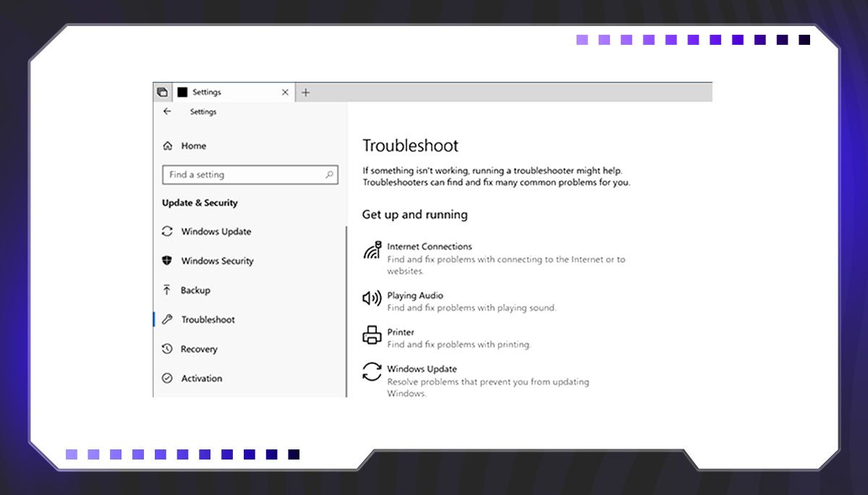
Task: Click the Home label in sidebar
Action: tap(193, 146)
